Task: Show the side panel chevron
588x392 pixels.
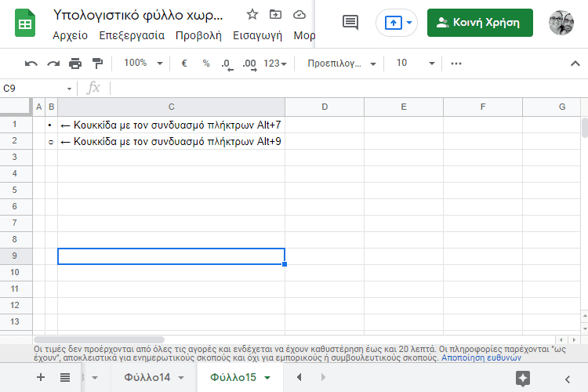Action: tap(568, 379)
